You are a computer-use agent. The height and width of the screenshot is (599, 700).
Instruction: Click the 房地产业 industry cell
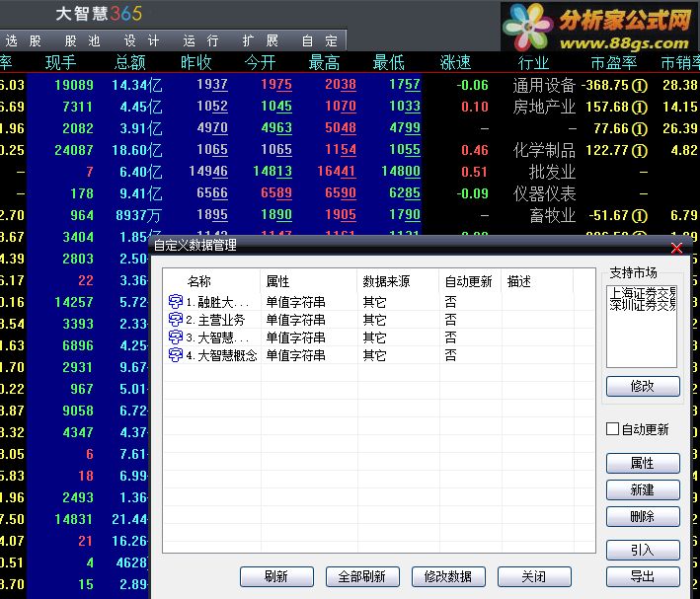(x=544, y=108)
